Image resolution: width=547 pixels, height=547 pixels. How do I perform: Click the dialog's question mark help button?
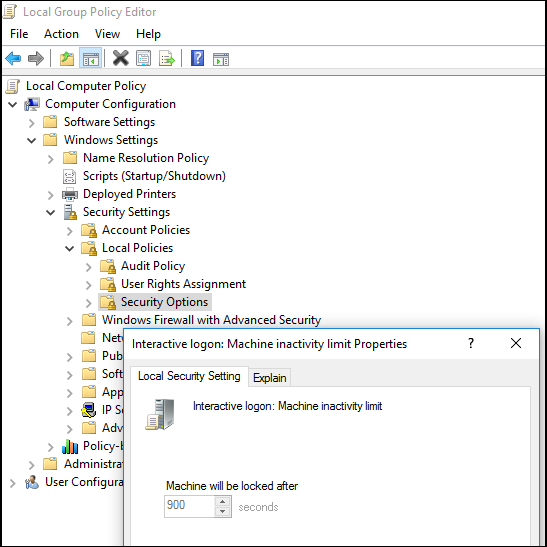tap(471, 344)
